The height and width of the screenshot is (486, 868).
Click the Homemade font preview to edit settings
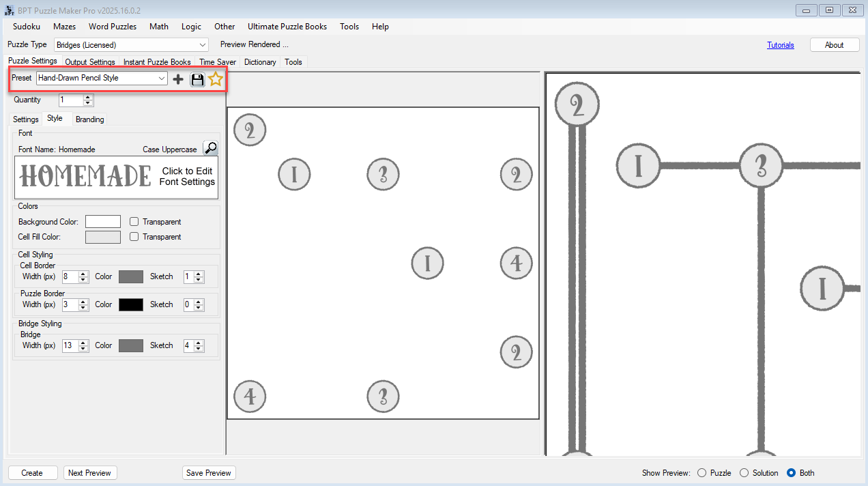[x=116, y=177]
